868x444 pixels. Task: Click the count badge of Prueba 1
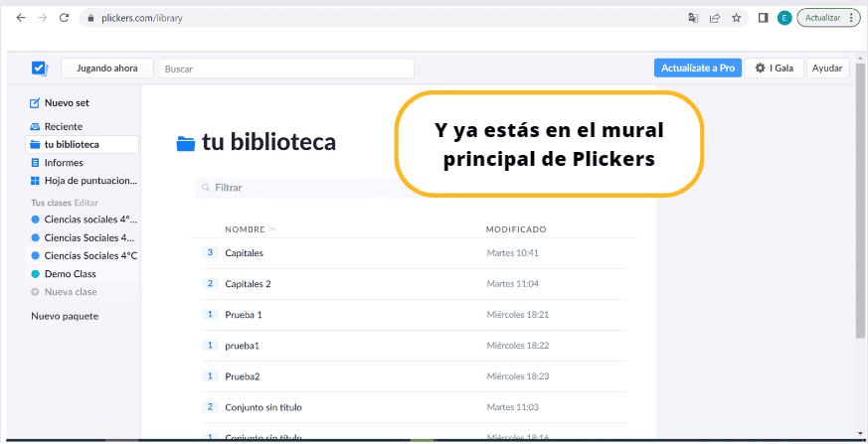[x=210, y=315]
